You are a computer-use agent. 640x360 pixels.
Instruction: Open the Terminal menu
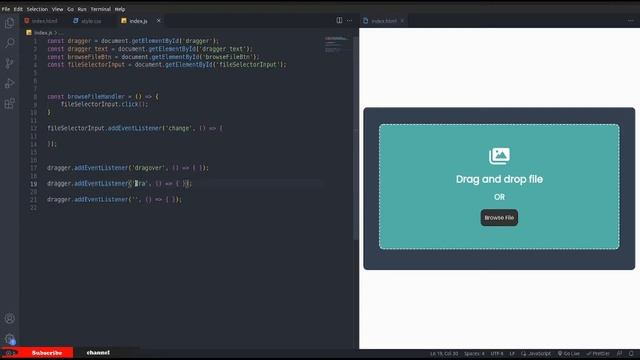(100, 9)
